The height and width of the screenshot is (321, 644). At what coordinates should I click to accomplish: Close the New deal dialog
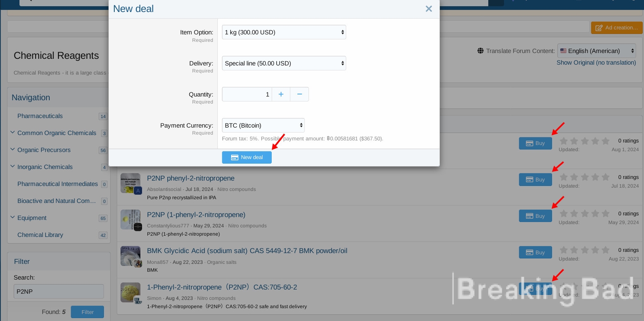coord(429,9)
